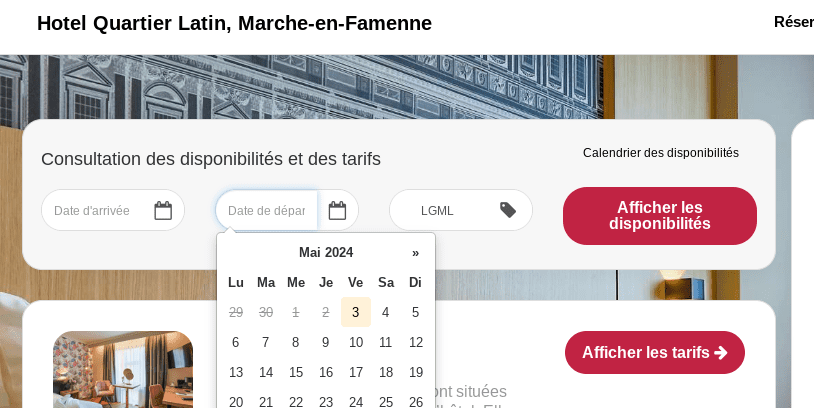
Task: Choose May 19 in the date picker
Action: [416, 372]
